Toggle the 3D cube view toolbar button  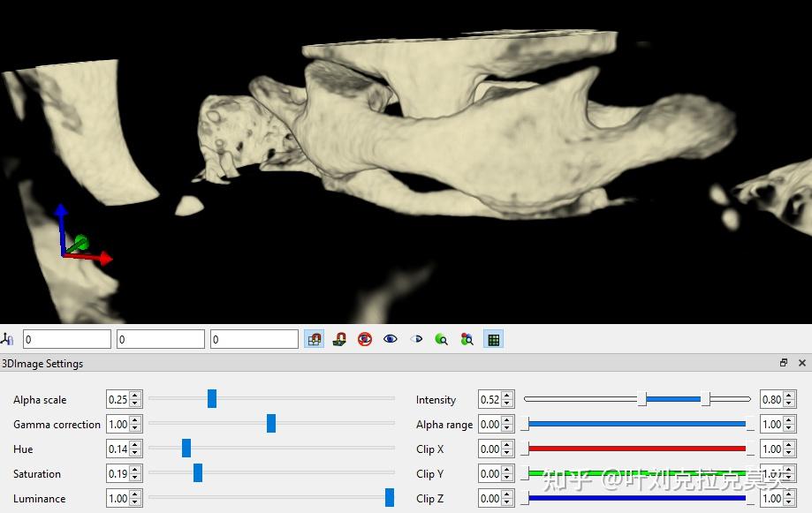point(314,339)
